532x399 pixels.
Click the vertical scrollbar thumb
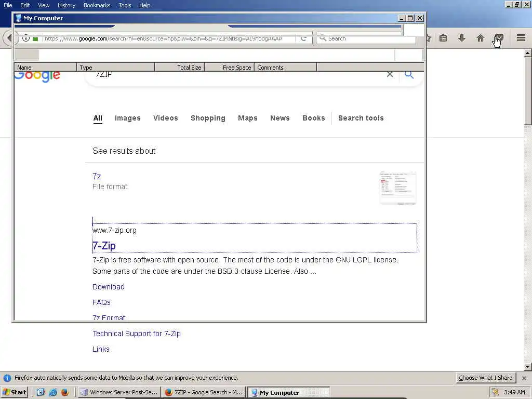[x=527, y=91]
